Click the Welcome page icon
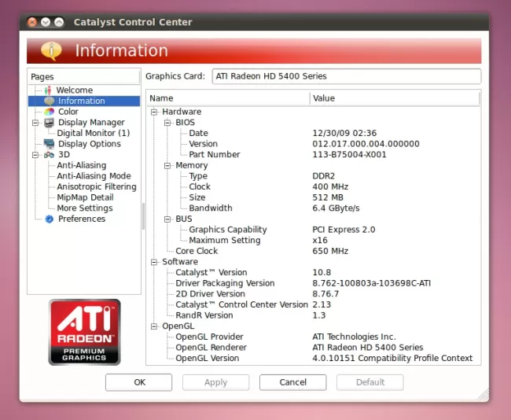511x420 pixels. [48, 90]
